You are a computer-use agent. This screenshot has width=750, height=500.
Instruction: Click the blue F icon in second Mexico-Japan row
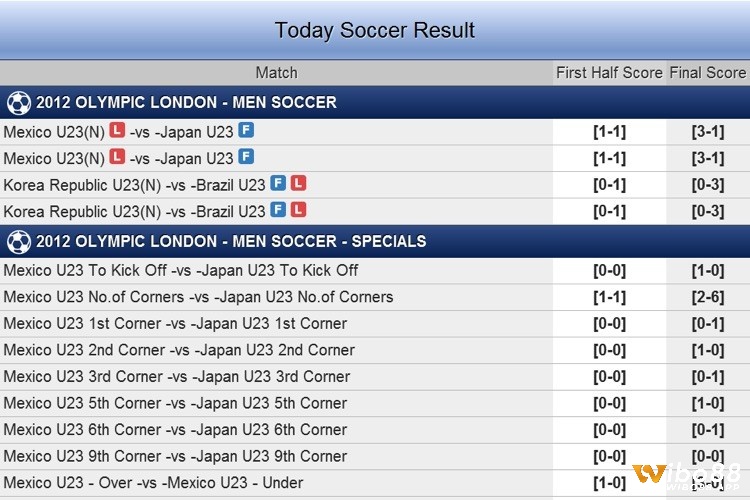coord(246,156)
